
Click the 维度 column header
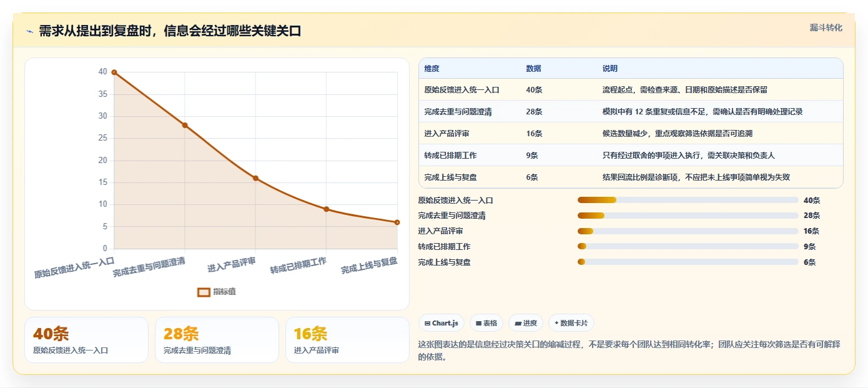click(432, 69)
